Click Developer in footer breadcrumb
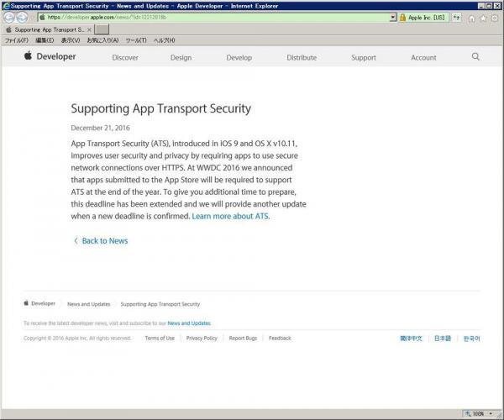This screenshot has height=420, width=504. [x=43, y=303]
